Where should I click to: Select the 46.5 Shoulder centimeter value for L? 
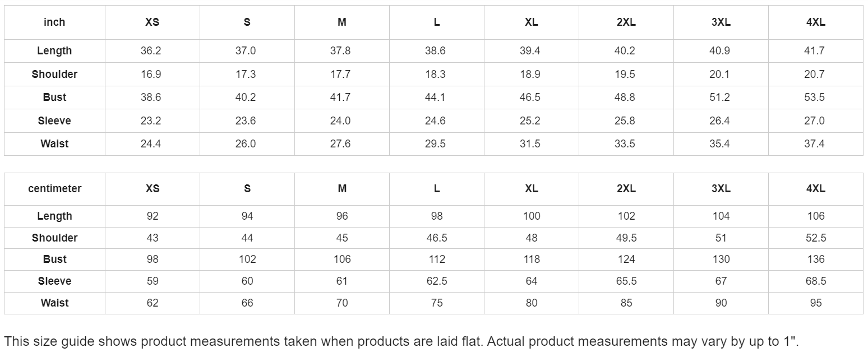coord(437,238)
